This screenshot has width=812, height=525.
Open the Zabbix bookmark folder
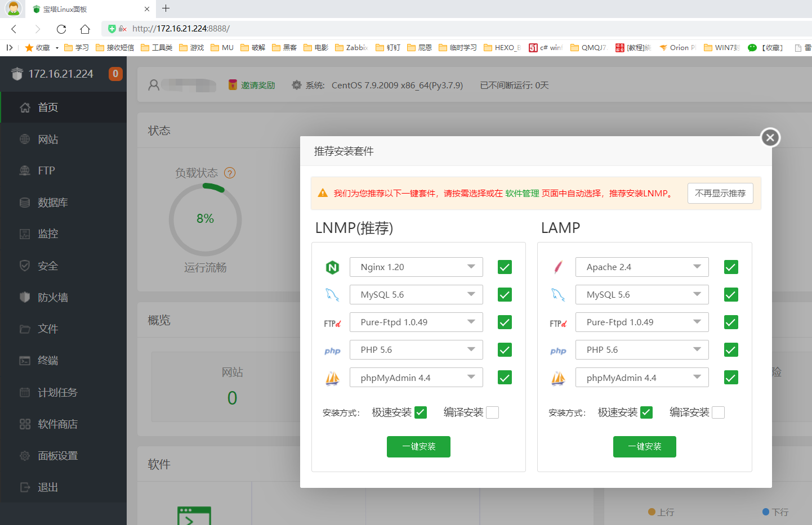point(351,48)
